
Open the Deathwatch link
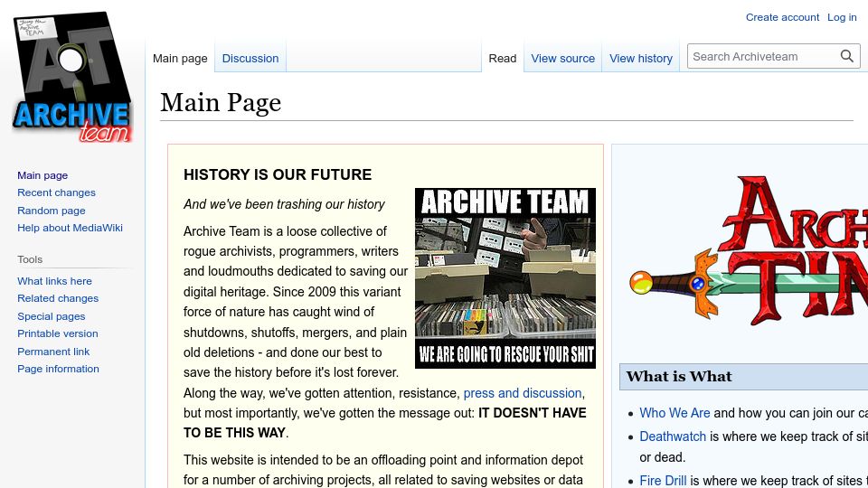click(673, 436)
